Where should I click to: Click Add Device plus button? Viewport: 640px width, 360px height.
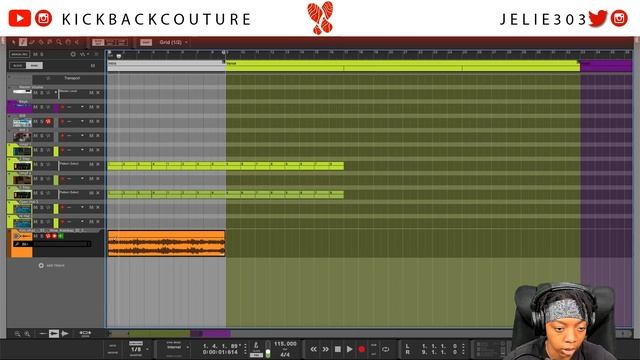tap(41, 266)
